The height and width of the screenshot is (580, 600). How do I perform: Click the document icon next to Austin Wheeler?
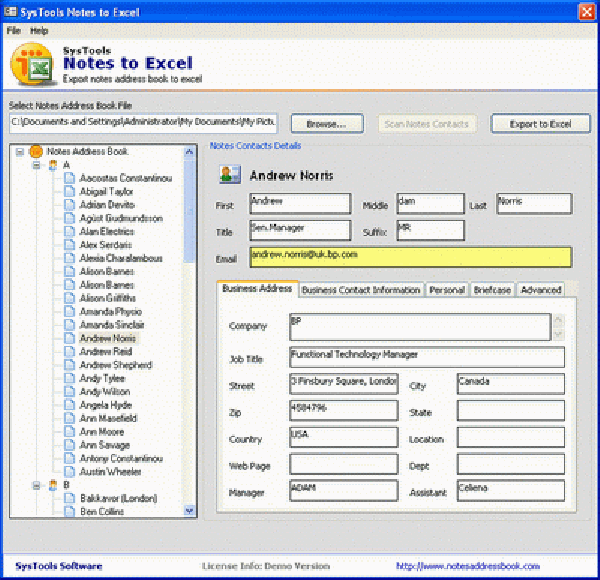pos(70,472)
